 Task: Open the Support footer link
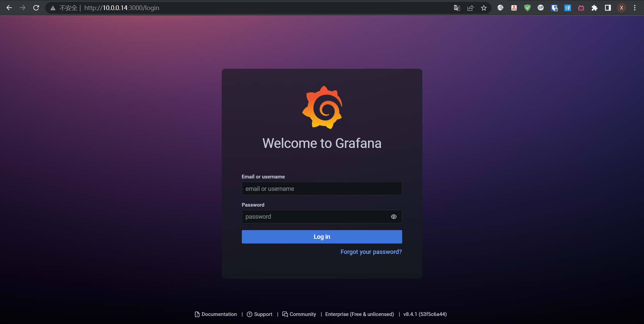click(x=260, y=314)
